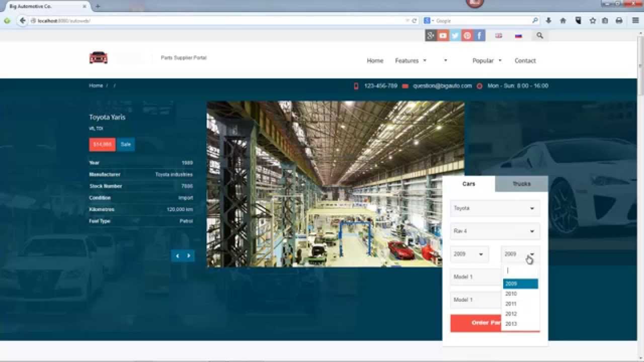Click the browser home icon
644x362 pixels.
(x=563, y=21)
